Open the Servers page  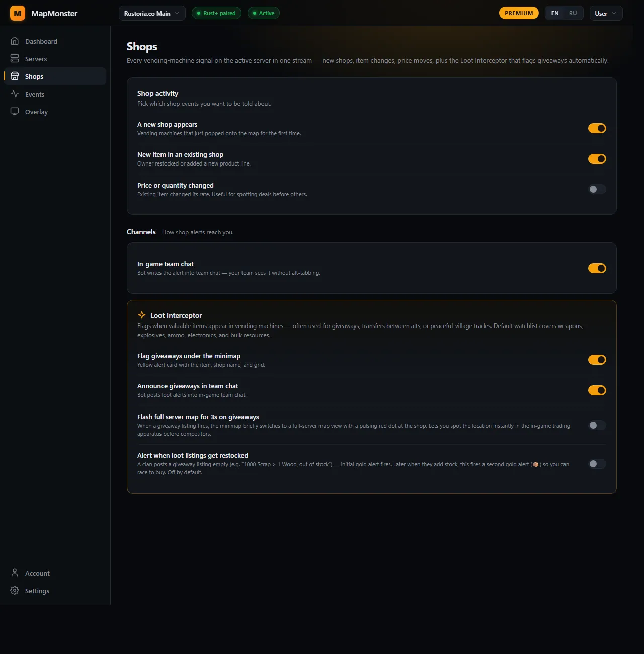[55, 59]
